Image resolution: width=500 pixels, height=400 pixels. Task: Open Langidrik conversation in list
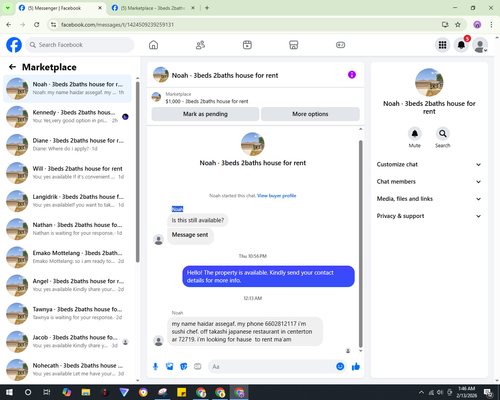pyautogui.click(x=68, y=201)
